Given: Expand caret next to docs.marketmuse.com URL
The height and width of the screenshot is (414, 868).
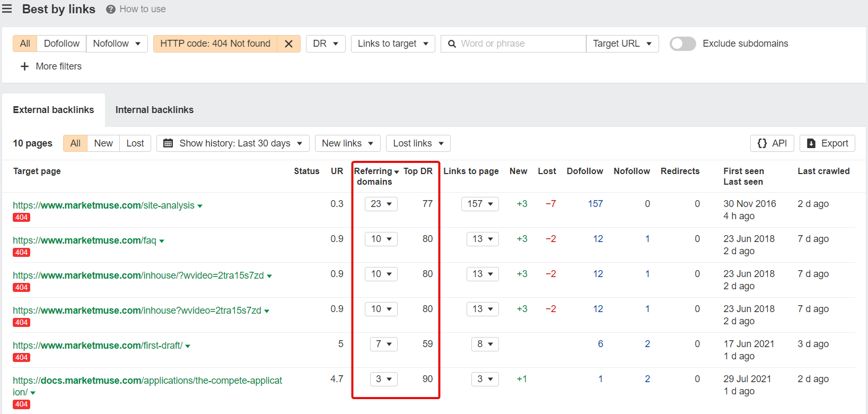Looking at the screenshot, I should pos(33,393).
